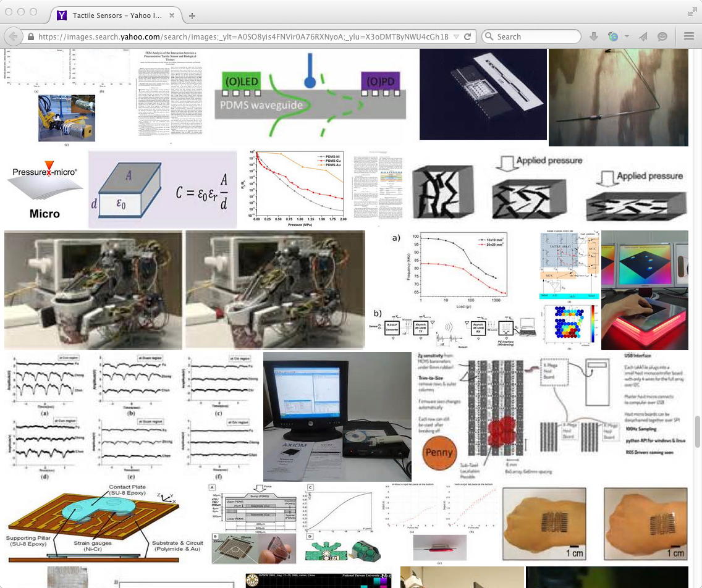Reload the page with the refresh icon
Image resolution: width=702 pixels, height=588 pixels.
(467, 36)
